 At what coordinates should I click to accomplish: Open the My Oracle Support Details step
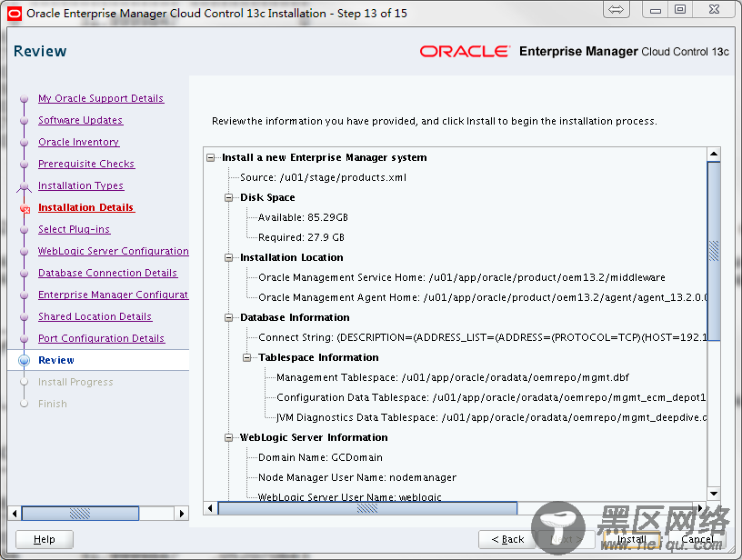(x=101, y=98)
